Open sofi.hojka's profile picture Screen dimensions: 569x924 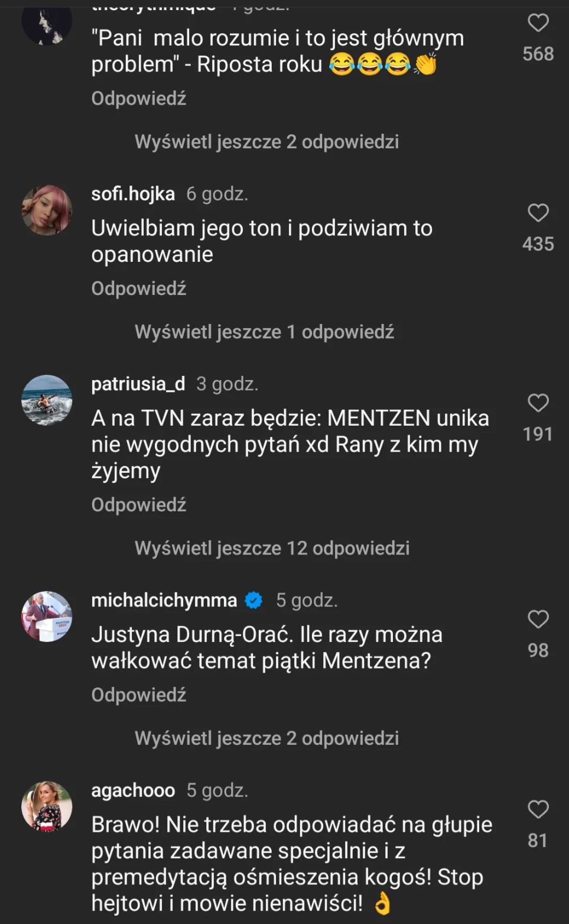tap(47, 210)
